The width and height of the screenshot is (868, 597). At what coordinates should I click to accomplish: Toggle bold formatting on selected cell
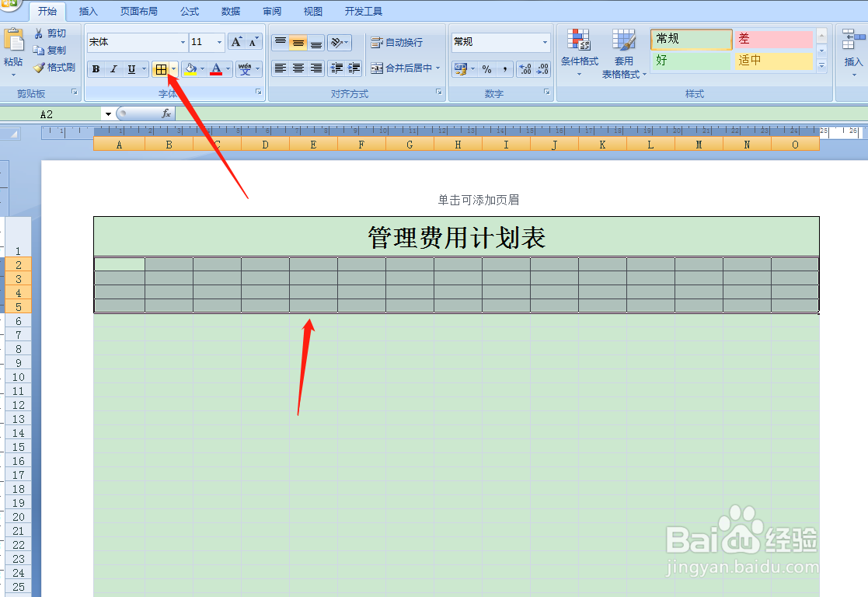tap(95, 68)
